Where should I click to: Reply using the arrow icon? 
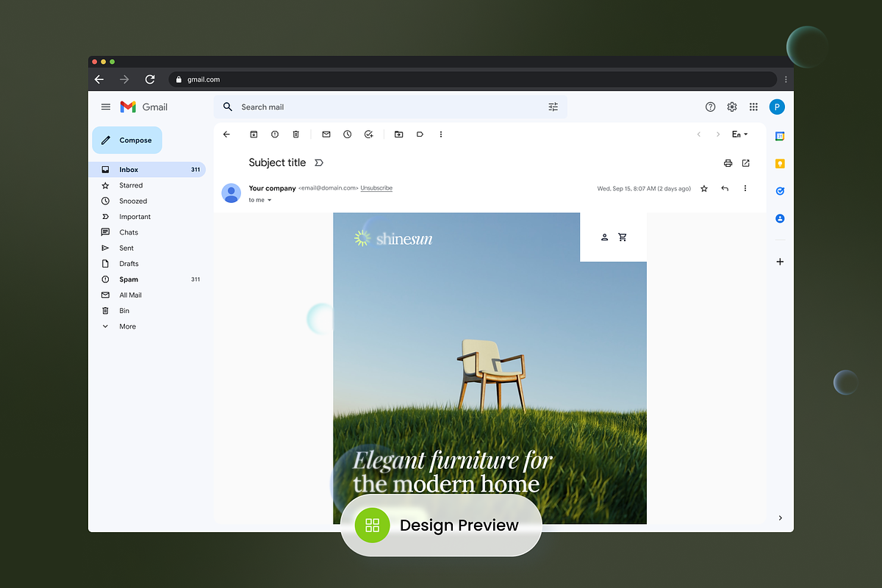point(725,189)
